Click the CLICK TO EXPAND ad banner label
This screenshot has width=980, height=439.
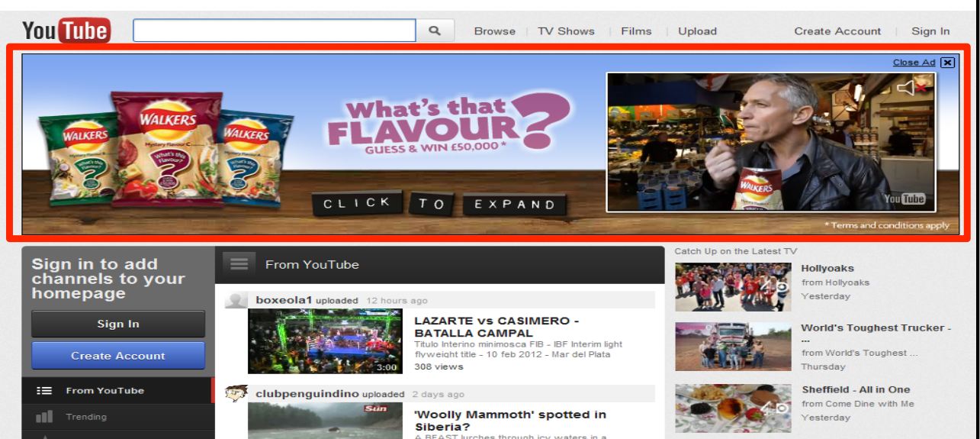tap(439, 204)
